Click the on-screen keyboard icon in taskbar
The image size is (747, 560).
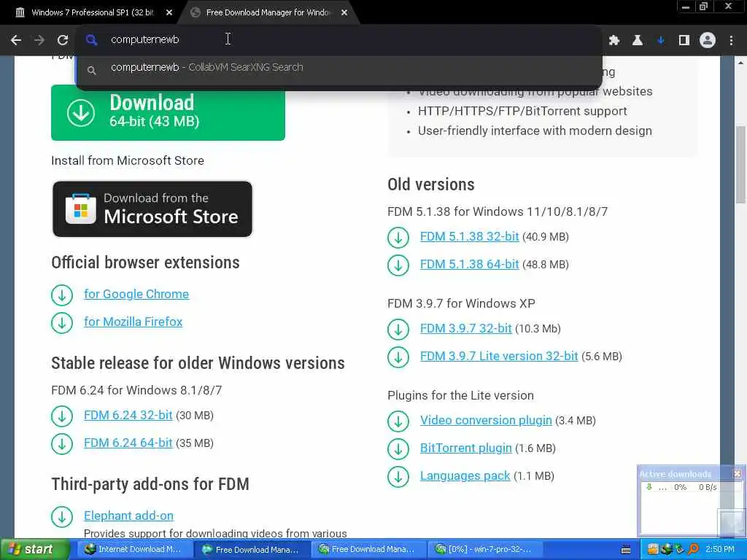tap(626, 550)
